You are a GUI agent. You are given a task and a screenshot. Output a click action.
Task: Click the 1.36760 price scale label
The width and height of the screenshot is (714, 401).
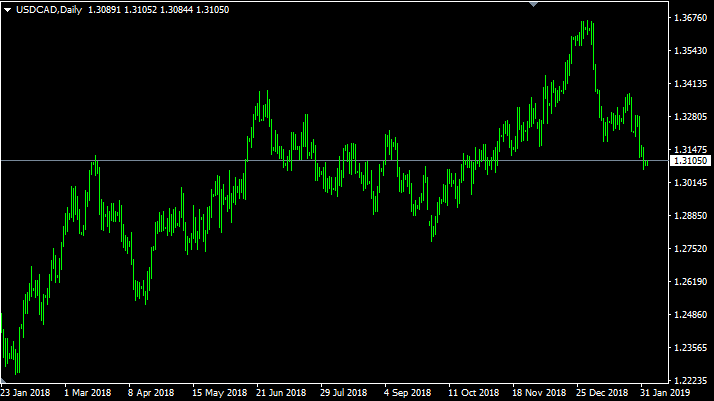coord(690,18)
